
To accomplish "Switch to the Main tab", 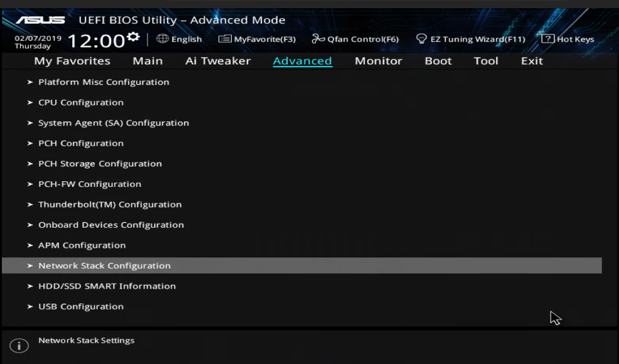I will (148, 61).
